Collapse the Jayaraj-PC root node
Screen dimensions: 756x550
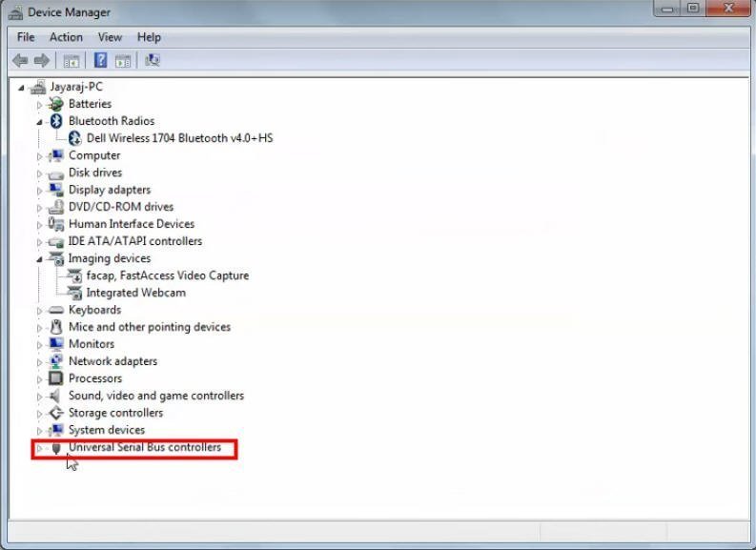[x=21, y=88]
